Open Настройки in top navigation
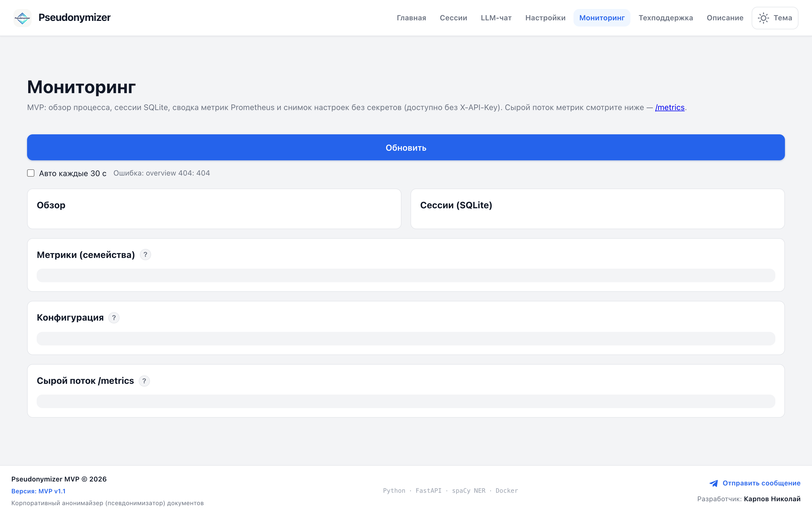 point(545,18)
